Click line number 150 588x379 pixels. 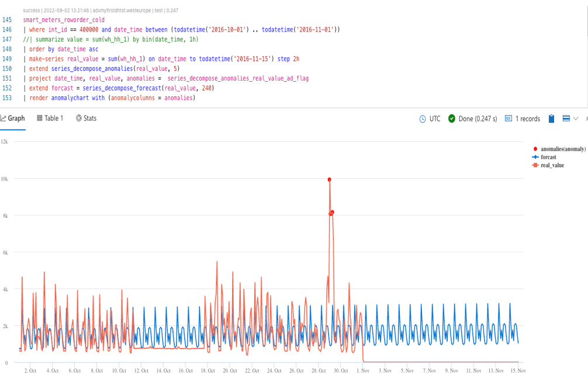pyautogui.click(x=7, y=68)
